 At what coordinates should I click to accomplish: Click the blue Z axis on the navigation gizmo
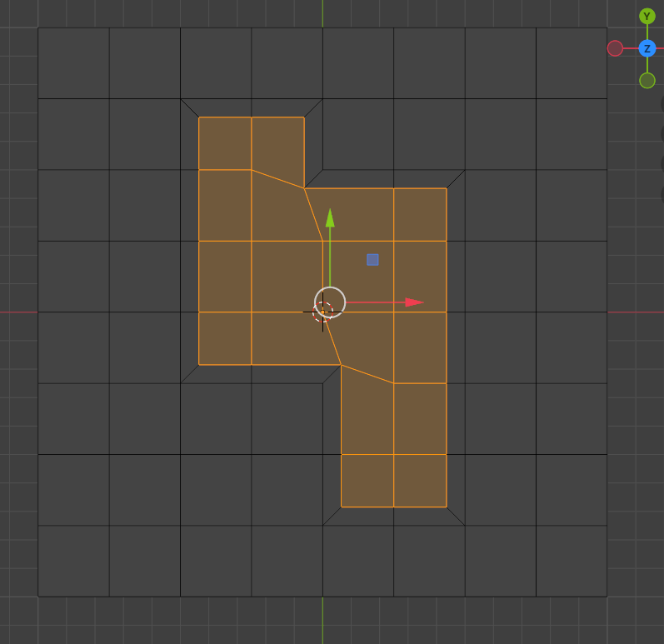tap(647, 48)
